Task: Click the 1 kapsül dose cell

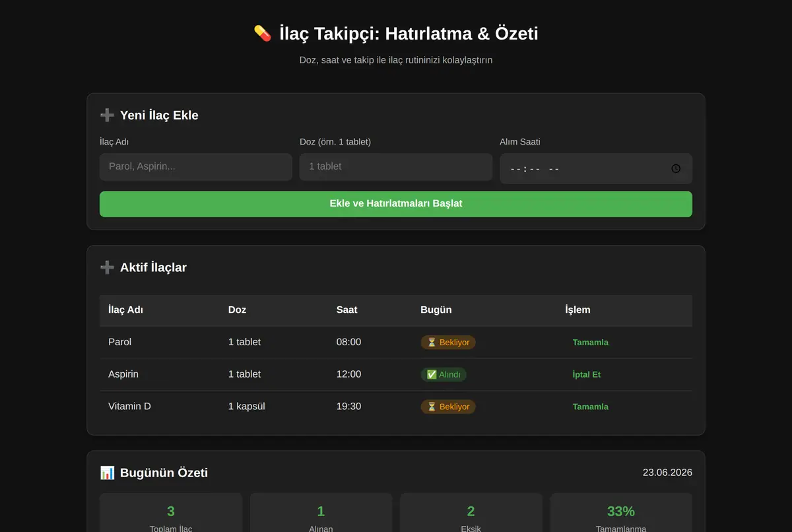Action: coord(247,407)
